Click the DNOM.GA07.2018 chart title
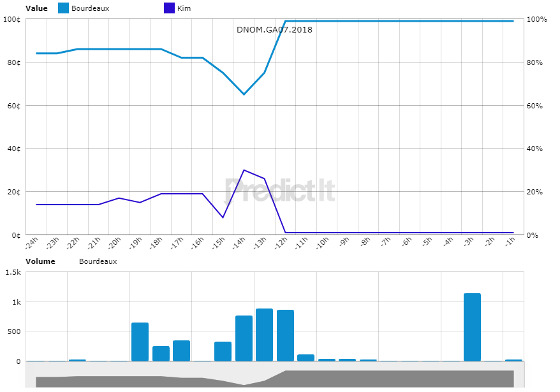Screen dimensions: 560x392 click(x=274, y=29)
